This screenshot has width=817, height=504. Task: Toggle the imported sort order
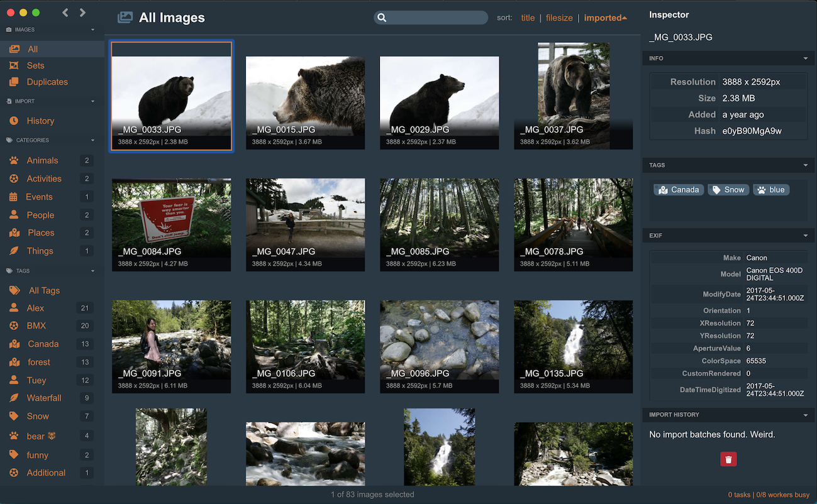pyautogui.click(x=605, y=18)
